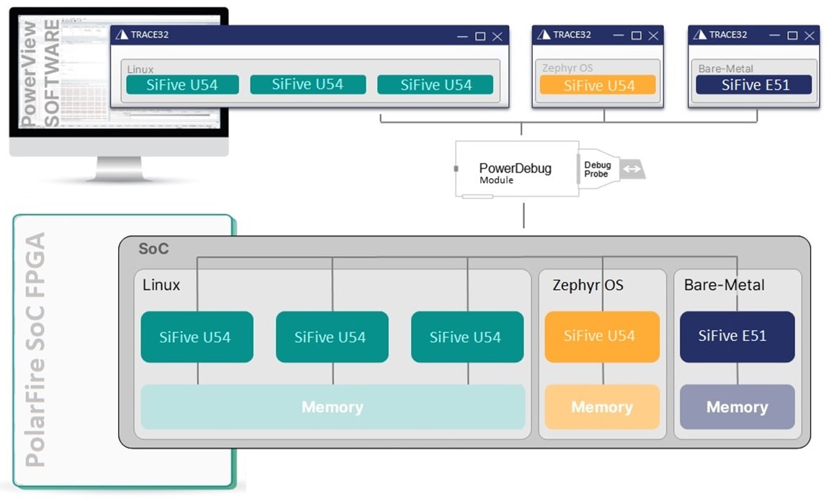Screen dimensions: 832x504
Task: Close the Bare-Metal TRACE32 window
Action: [x=809, y=35]
